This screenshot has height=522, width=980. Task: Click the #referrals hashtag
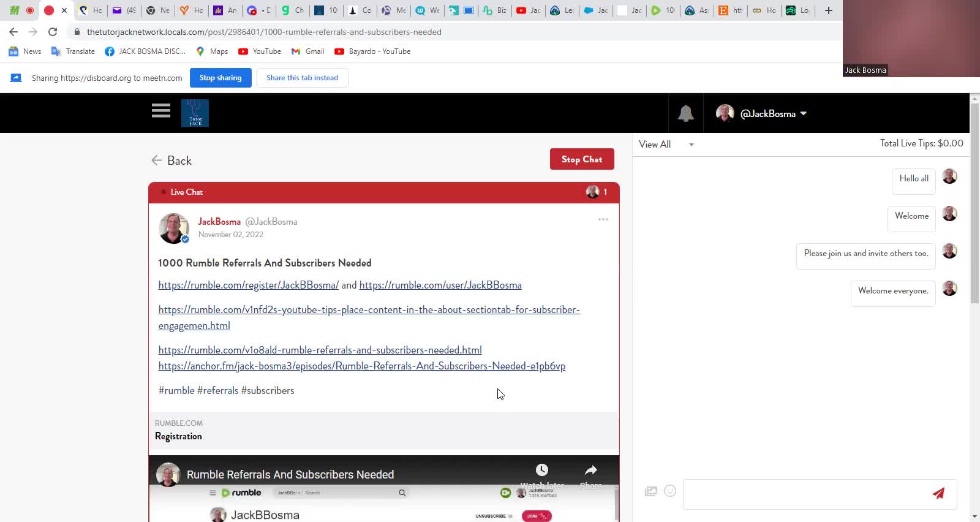click(217, 390)
